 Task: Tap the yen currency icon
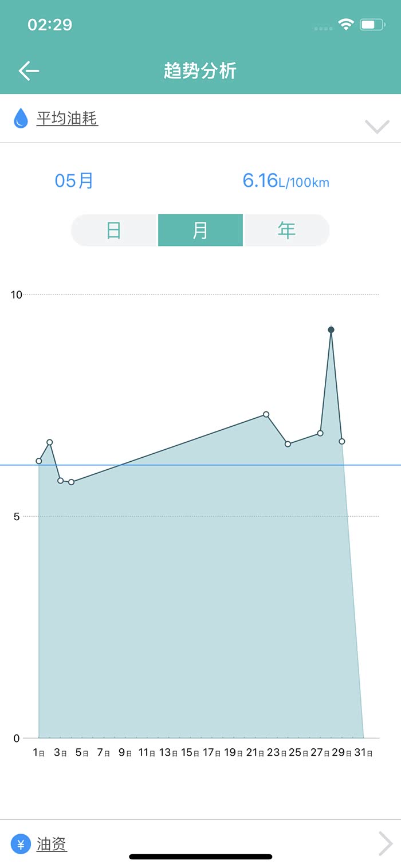[x=21, y=844]
